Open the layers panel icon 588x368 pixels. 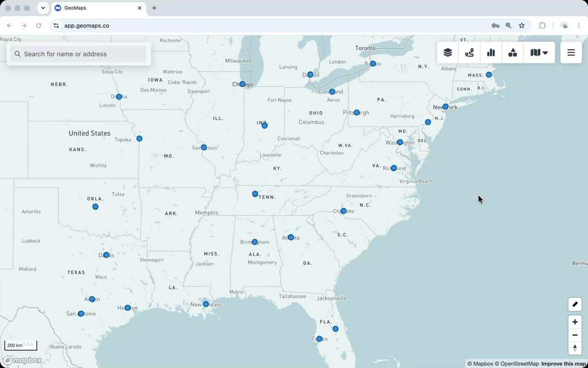click(448, 53)
